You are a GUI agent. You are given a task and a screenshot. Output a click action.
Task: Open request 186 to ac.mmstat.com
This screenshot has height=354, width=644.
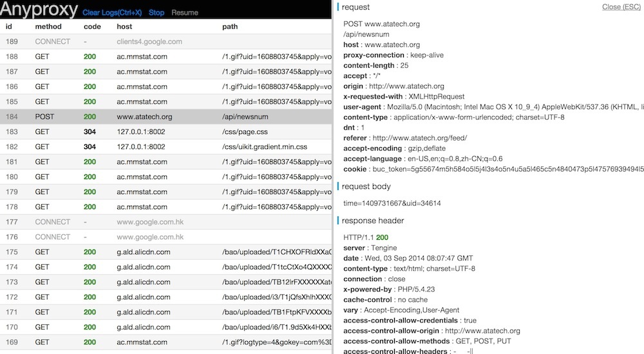click(166, 87)
